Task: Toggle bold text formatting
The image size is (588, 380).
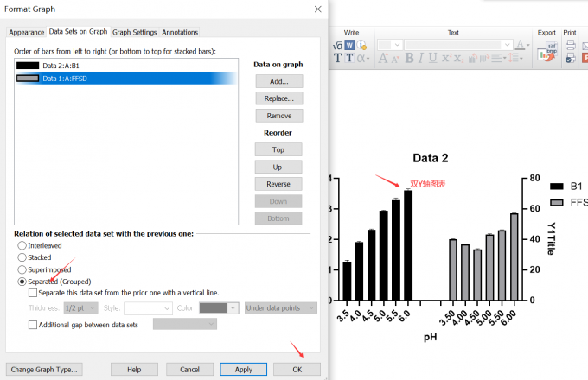Action: 410,59
